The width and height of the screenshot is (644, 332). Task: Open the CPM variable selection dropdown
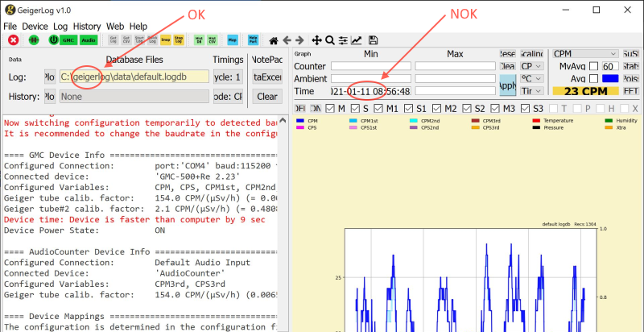(585, 54)
